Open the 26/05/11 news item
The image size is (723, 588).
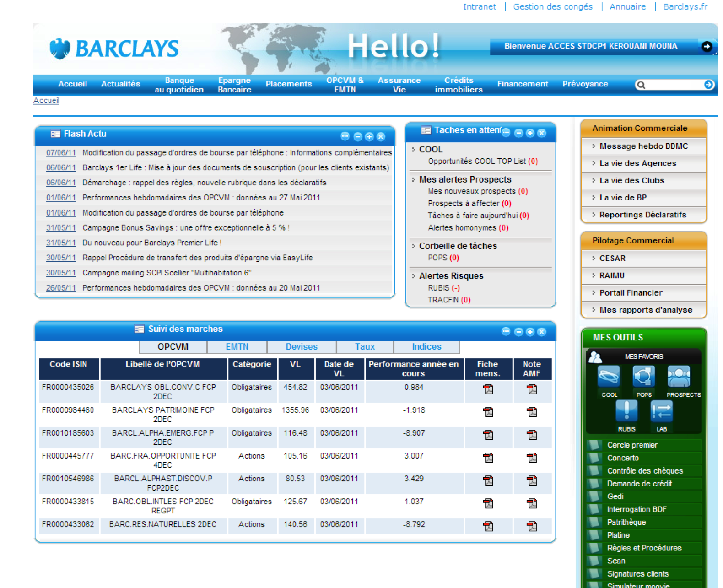tap(61, 288)
